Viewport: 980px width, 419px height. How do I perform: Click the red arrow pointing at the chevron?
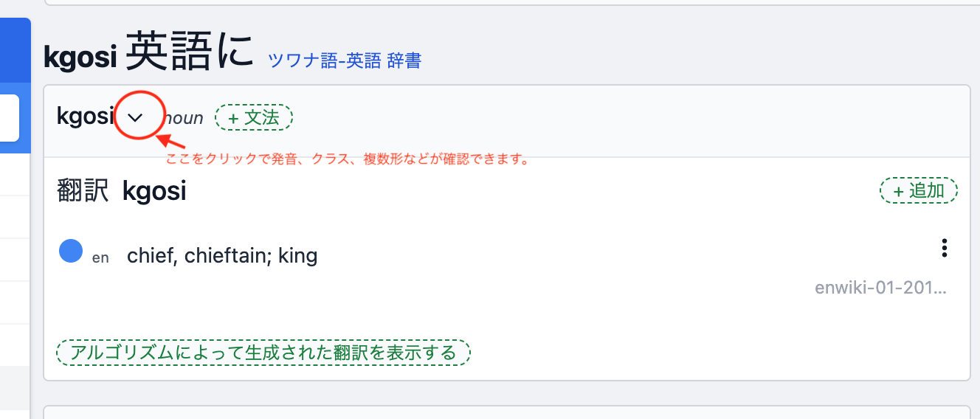point(173,141)
